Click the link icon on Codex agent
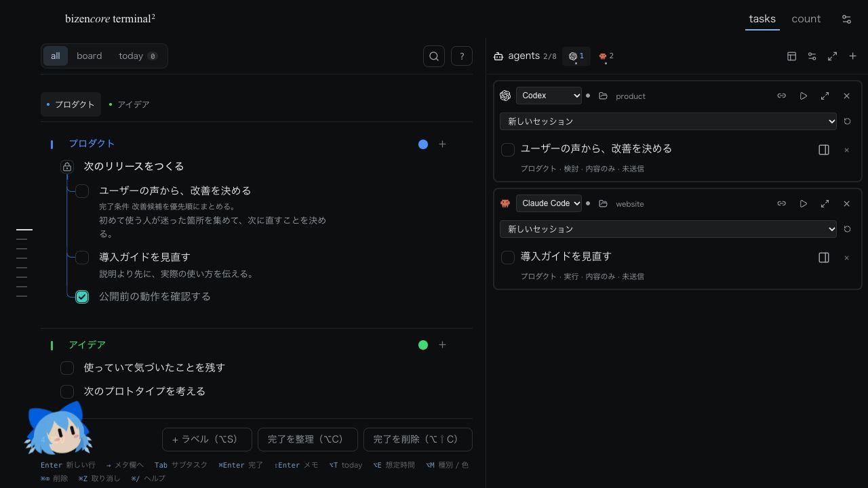This screenshot has width=868, height=488. pyautogui.click(x=781, y=96)
